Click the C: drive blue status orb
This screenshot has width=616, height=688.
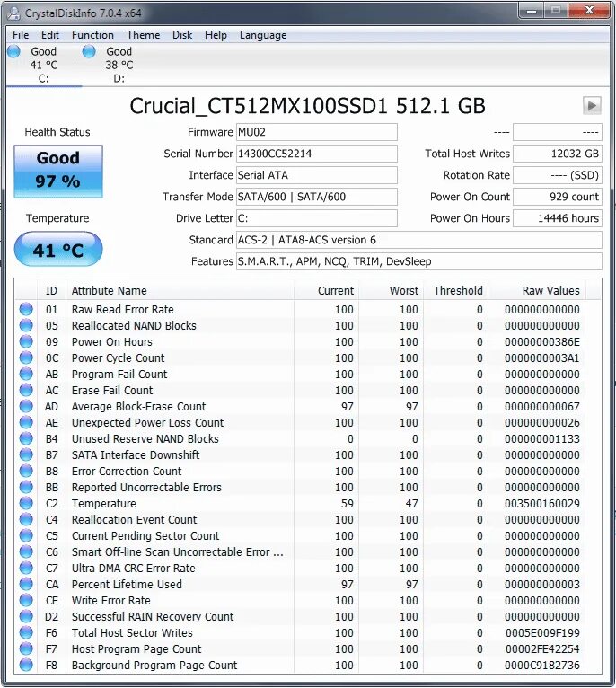(14, 51)
